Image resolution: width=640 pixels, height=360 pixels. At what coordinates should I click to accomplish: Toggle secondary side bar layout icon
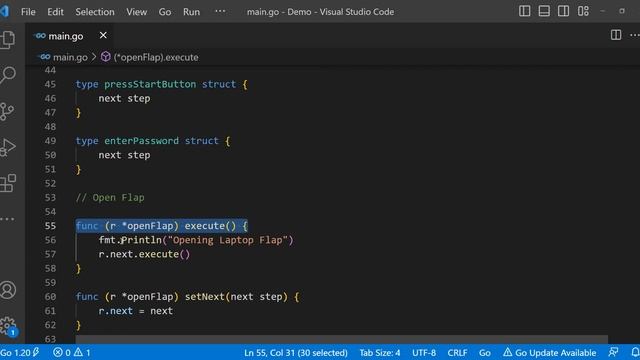[x=563, y=11]
